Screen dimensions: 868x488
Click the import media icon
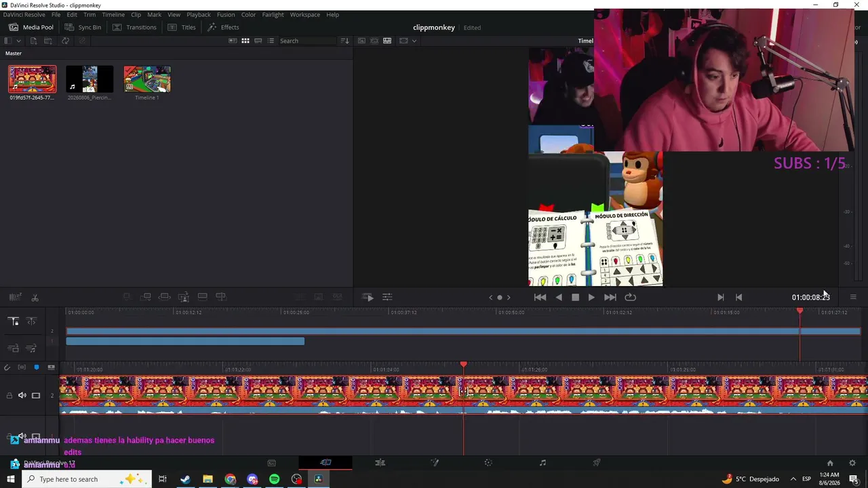(33, 41)
